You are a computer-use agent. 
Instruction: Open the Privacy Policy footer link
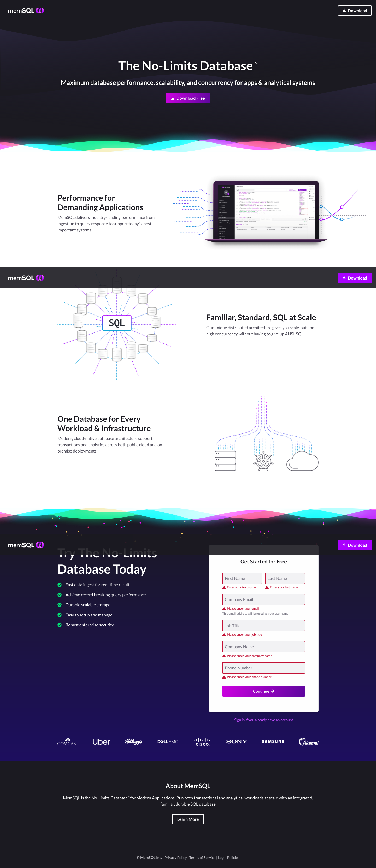click(x=175, y=858)
